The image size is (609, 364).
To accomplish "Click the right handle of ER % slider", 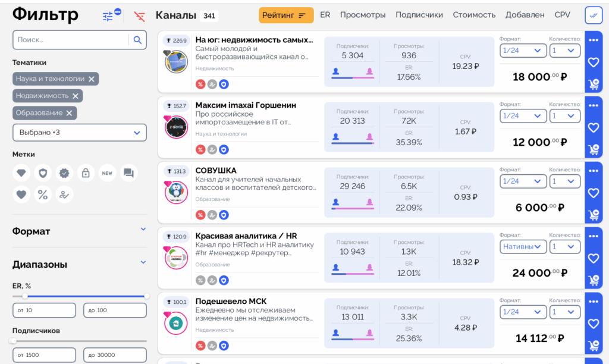I will pyautogui.click(x=146, y=296).
